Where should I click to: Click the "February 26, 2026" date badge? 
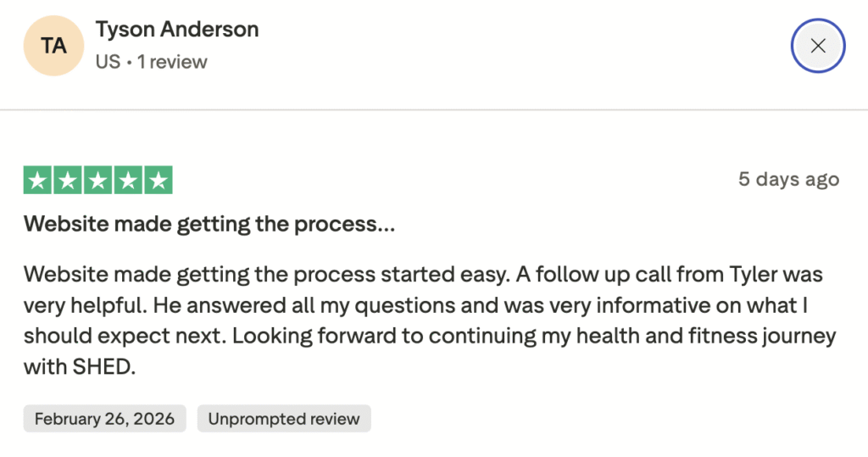click(104, 419)
